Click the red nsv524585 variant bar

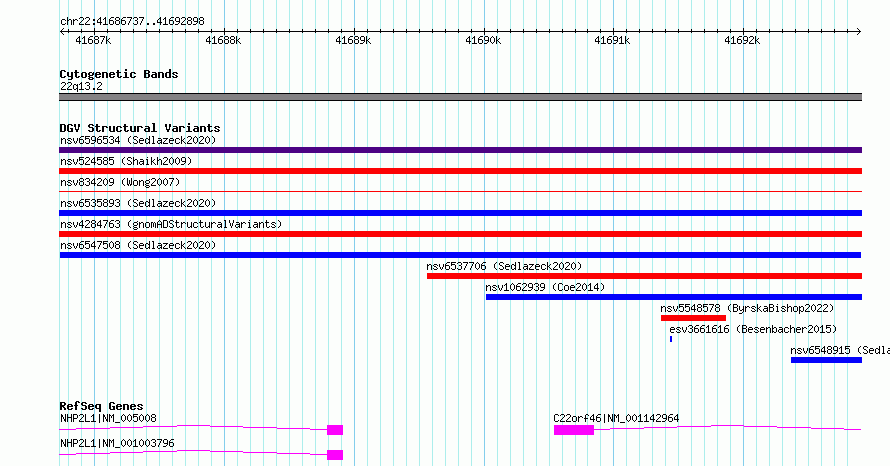[x=460, y=171]
